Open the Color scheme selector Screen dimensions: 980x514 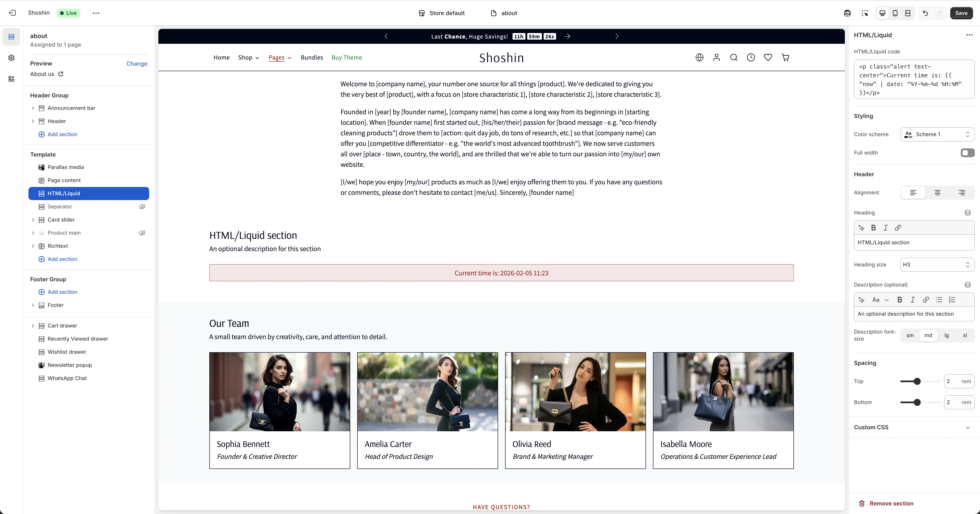(x=937, y=134)
